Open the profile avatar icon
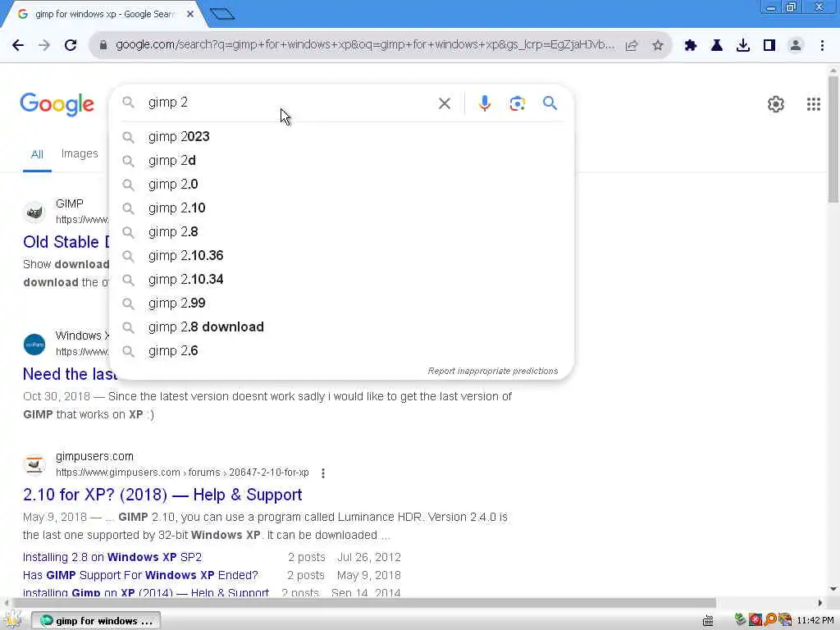The image size is (840, 630). click(x=796, y=46)
